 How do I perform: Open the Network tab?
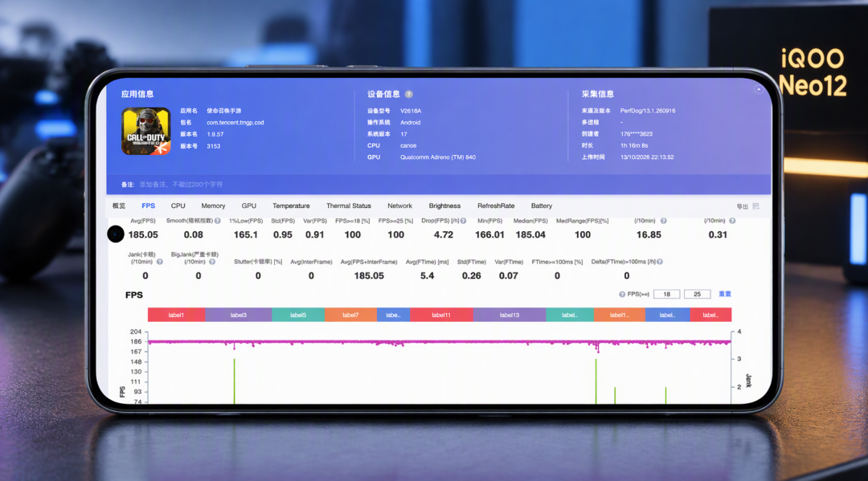click(399, 206)
